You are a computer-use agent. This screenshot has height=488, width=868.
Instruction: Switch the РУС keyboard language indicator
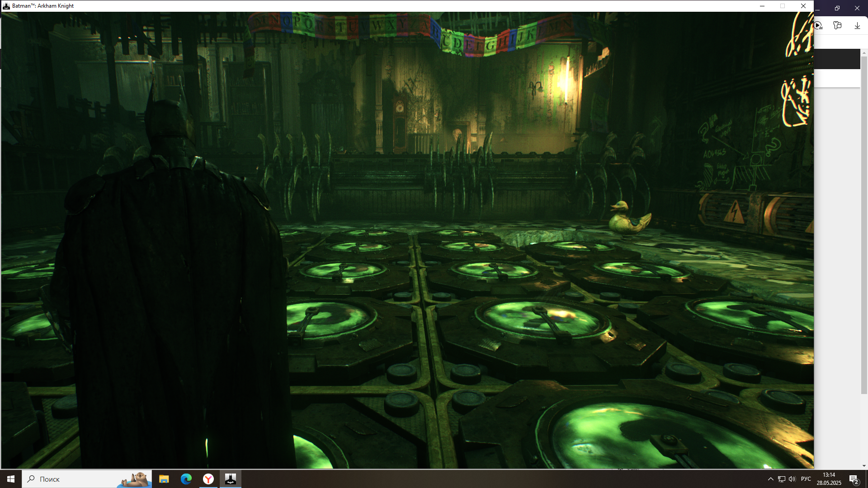click(806, 479)
